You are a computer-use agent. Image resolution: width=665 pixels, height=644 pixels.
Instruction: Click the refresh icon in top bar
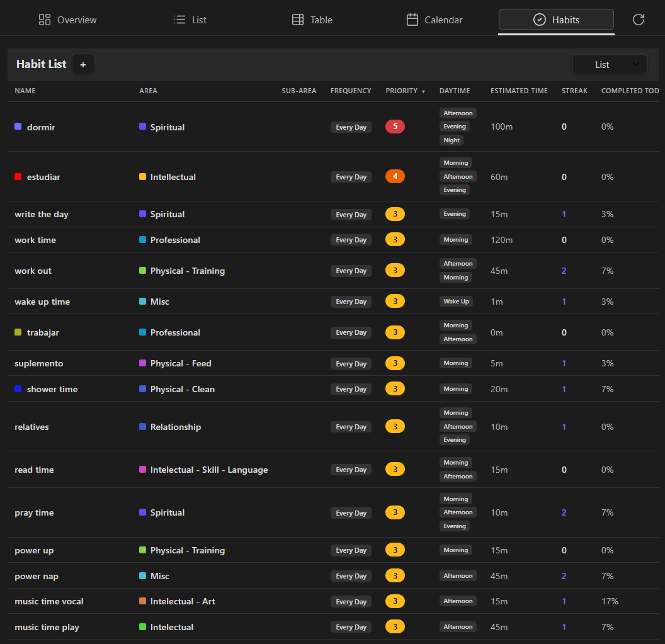click(639, 20)
